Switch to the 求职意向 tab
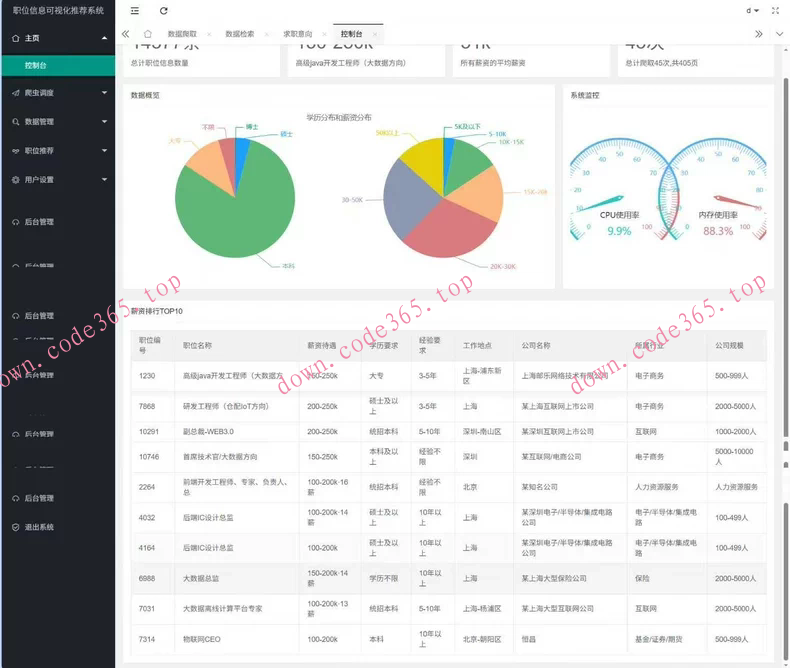 pyautogui.click(x=297, y=34)
